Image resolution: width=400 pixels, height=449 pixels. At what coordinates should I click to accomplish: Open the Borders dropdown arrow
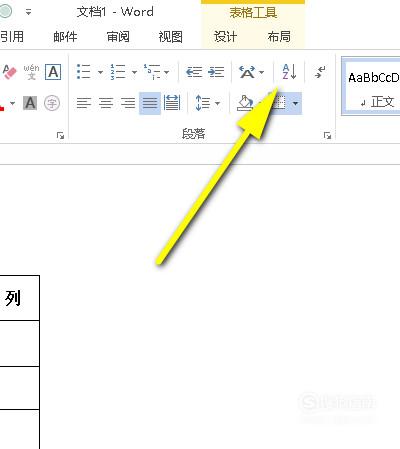(295, 103)
